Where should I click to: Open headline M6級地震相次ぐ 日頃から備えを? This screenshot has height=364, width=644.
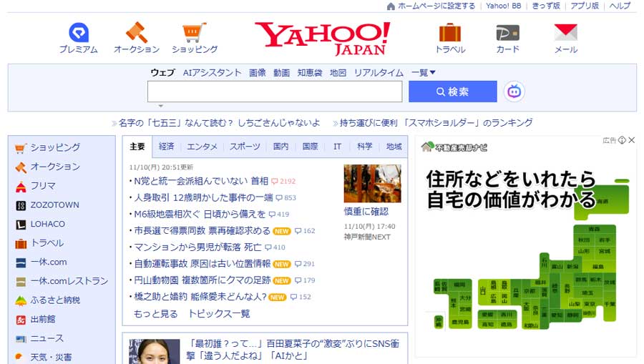coord(200,215)
